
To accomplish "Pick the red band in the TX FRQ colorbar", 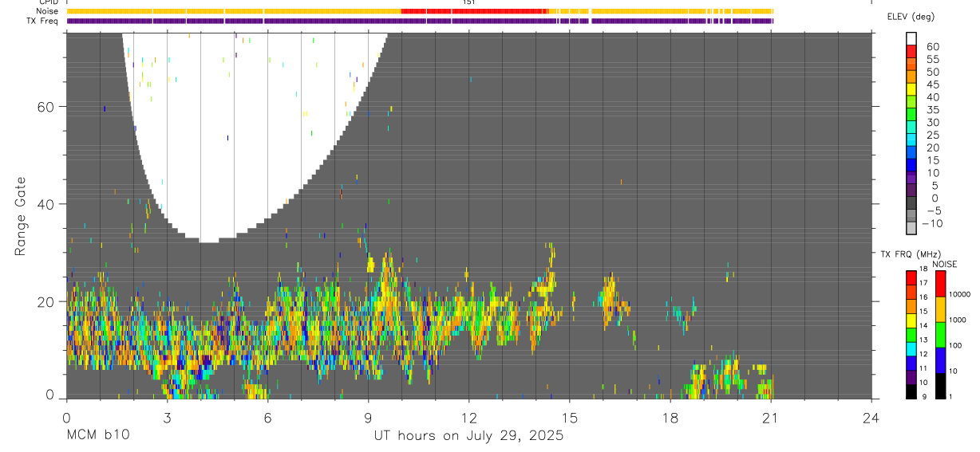I will [x=911, y=278].
